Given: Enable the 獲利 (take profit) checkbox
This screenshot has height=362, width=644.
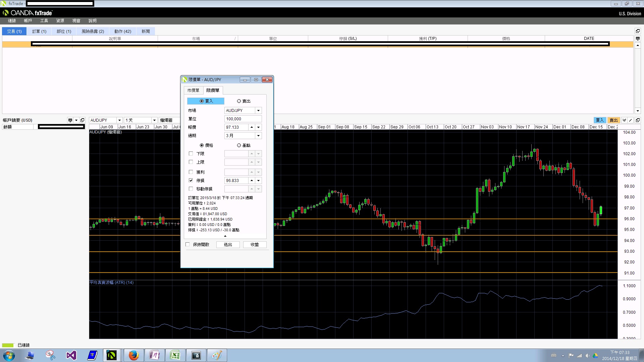Looking at the screenshot, I should [x=191, y=172].
